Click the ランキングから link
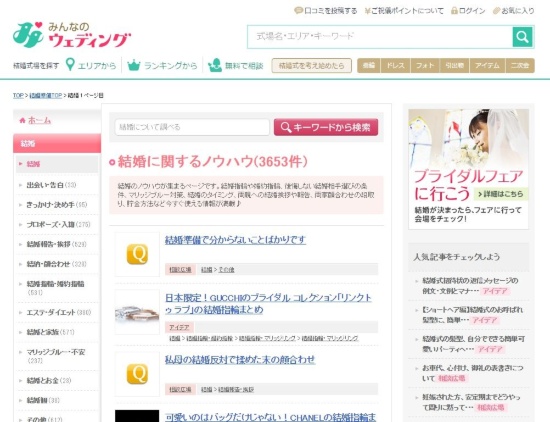 coord(170,66)
